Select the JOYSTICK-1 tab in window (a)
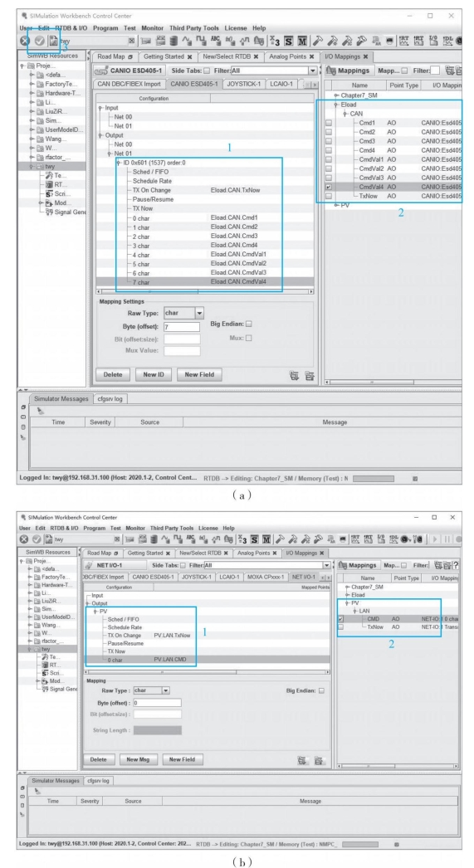The width and height of the screenshot is (474, 868). [x=244, y=84]
